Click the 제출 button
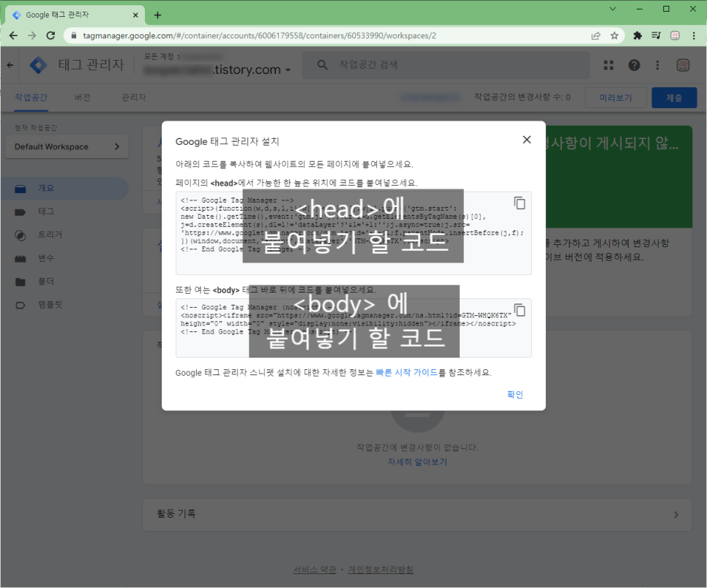Image resolution: width=707 pixels, height=588 pixels. 674,98
